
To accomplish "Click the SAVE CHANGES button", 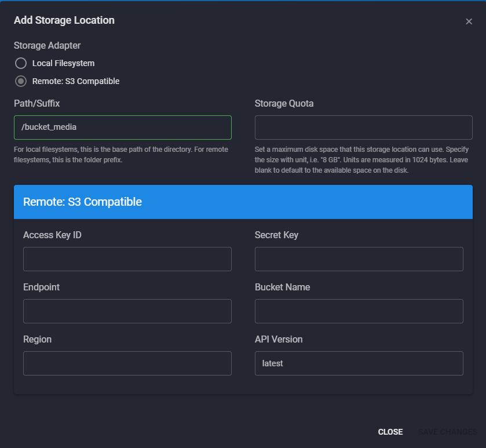I will 448,432.
